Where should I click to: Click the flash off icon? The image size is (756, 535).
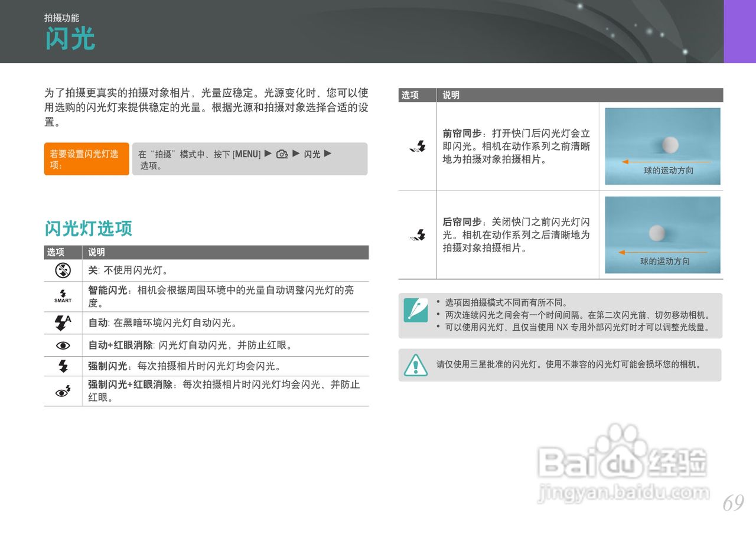63,270
